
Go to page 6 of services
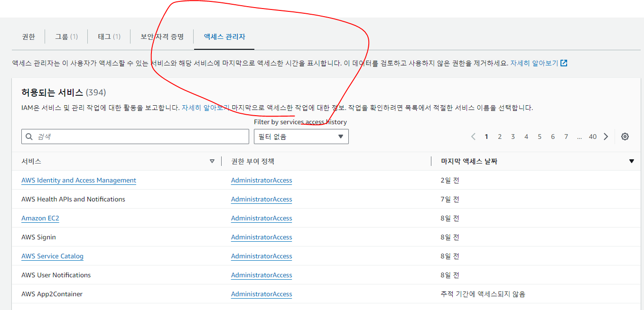pyautogui.click(x=553, y=137)
